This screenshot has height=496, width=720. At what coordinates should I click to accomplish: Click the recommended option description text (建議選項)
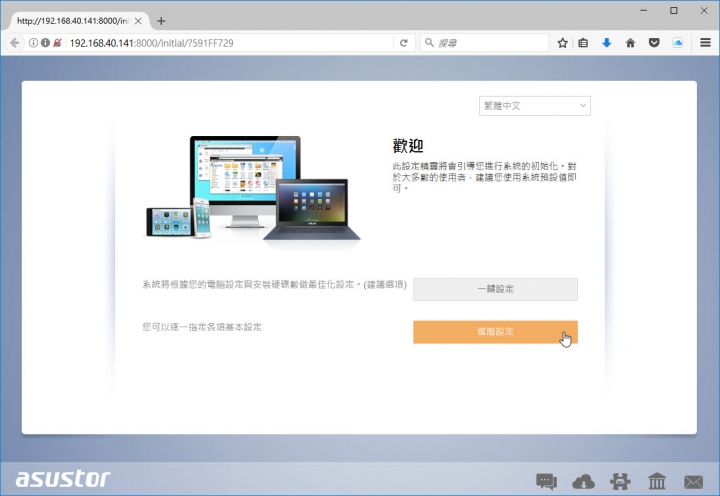[274, 284]
